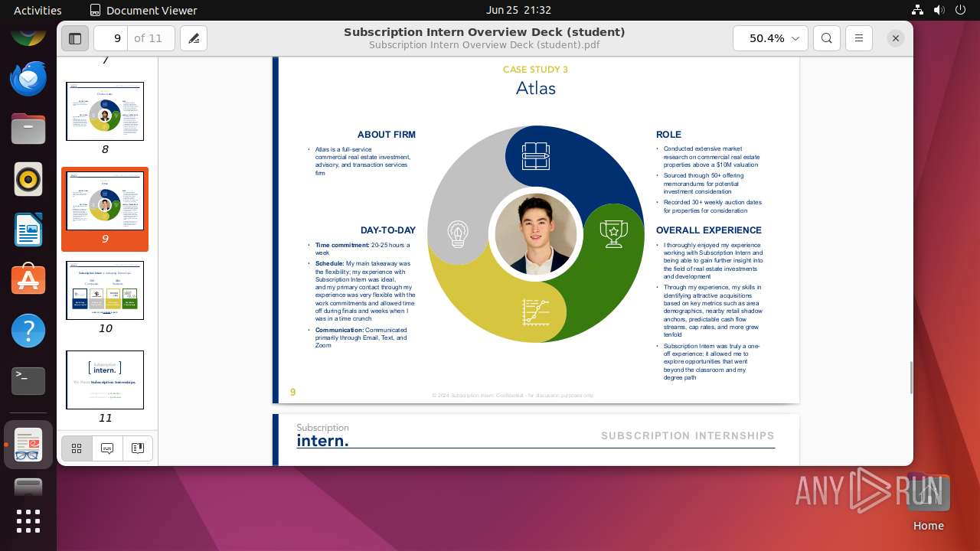Click the OVERALL EXPERIENCE heading

click(709, 230)
